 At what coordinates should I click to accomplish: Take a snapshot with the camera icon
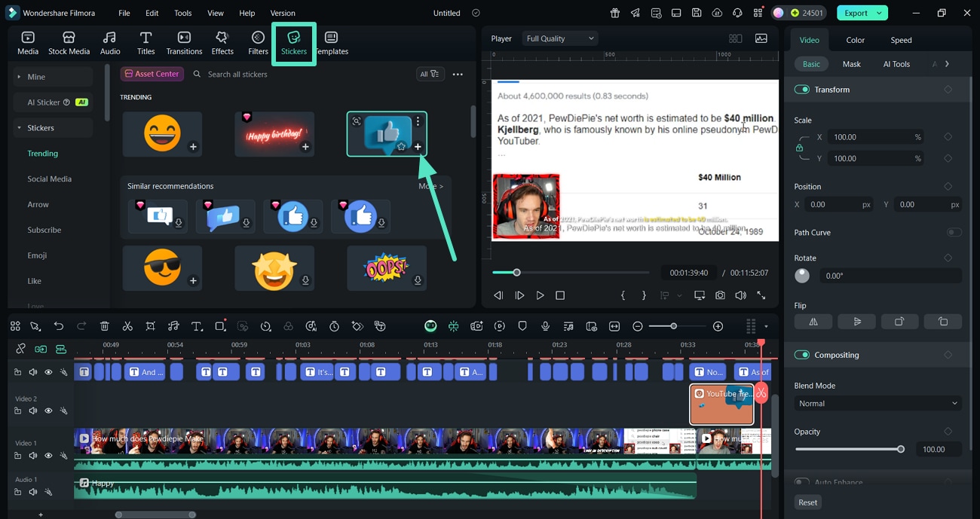pos(720,296)
